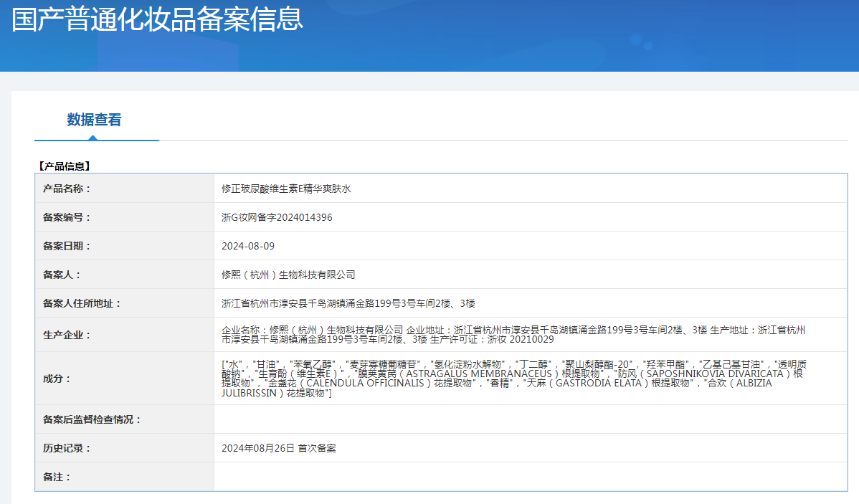Click the production enterprise details text

[x=513, y=335]
